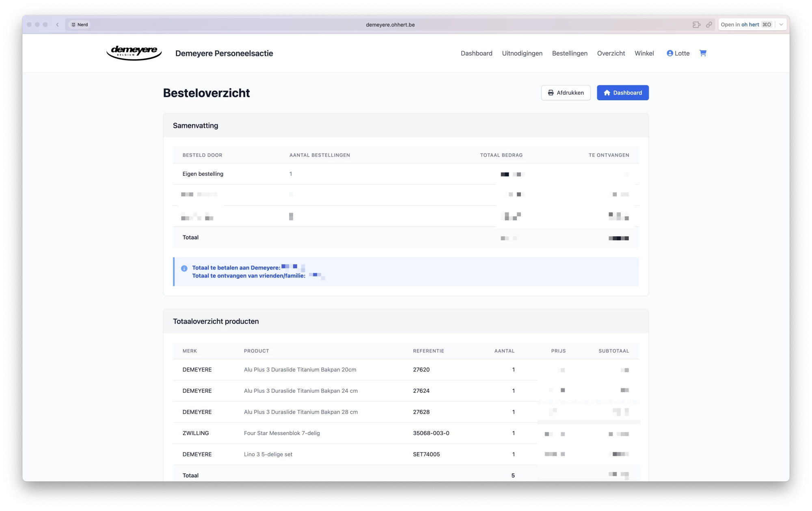Click the copy link icon in address bar
The height and width of the screenshot is (511, 812).
pos(709,25)
